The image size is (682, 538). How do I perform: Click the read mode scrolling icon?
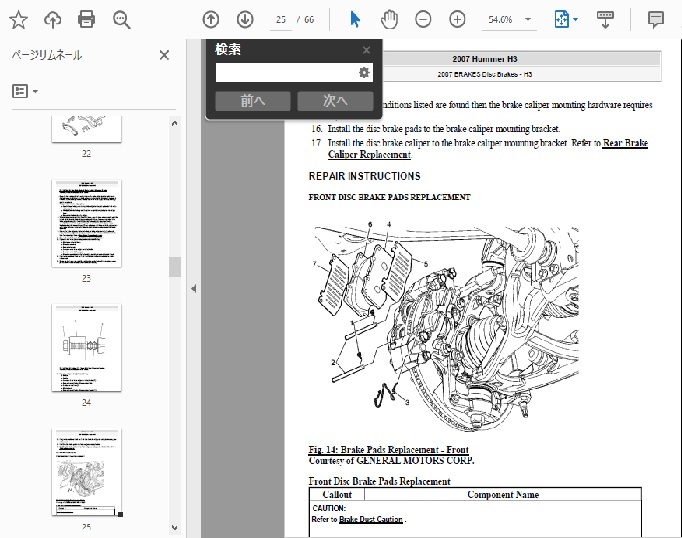605,20
